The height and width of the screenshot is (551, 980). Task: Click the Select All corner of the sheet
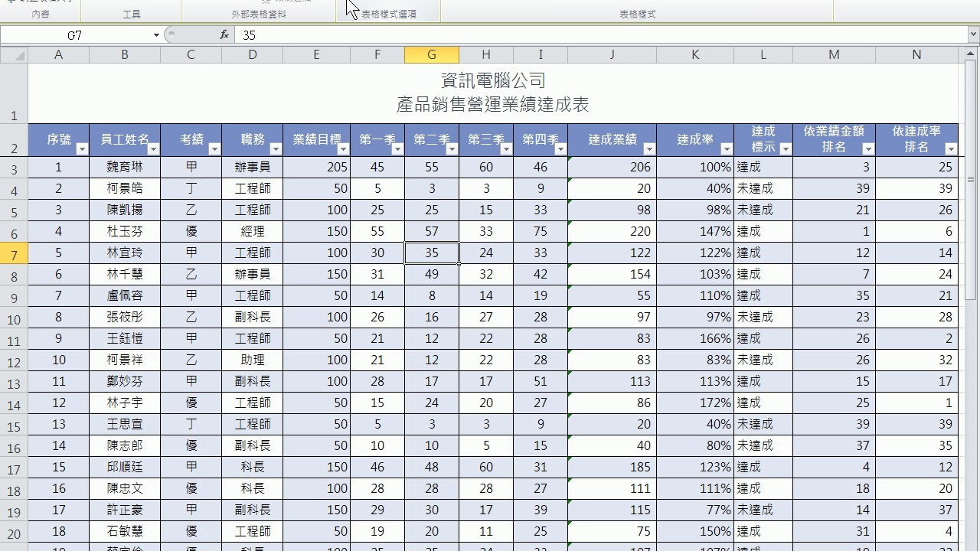[14, 55]
